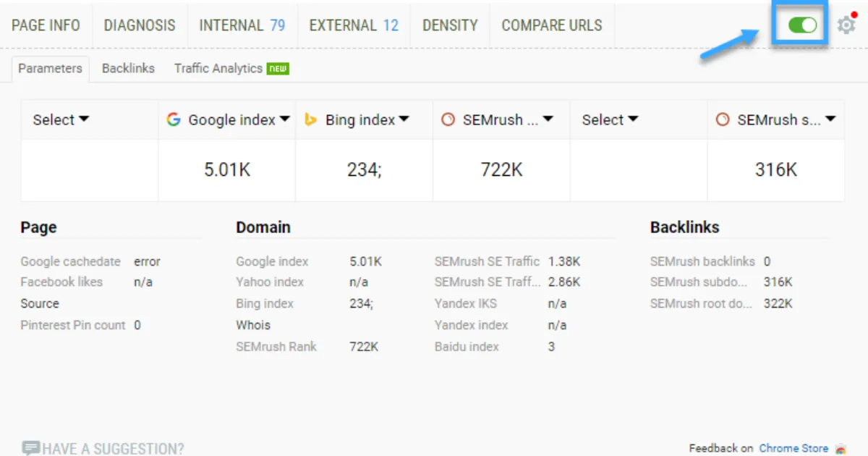Open the Bing index column dropdown
868x456 pixels.
click(x=357, y=120)
